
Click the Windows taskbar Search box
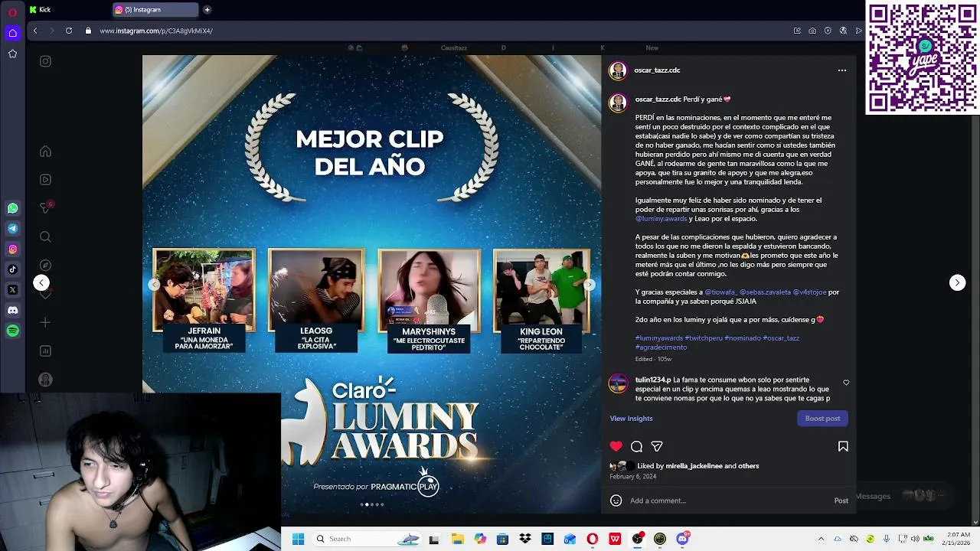(367, 539)
